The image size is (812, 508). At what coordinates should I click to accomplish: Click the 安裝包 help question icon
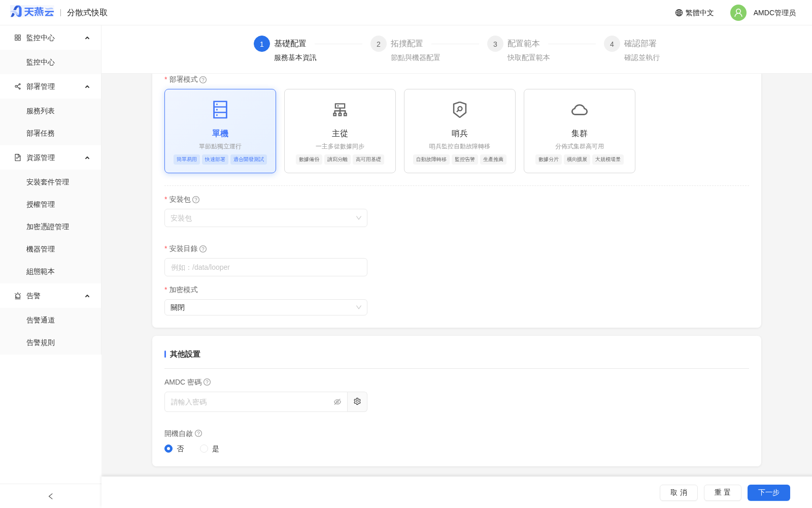point(196,200)
